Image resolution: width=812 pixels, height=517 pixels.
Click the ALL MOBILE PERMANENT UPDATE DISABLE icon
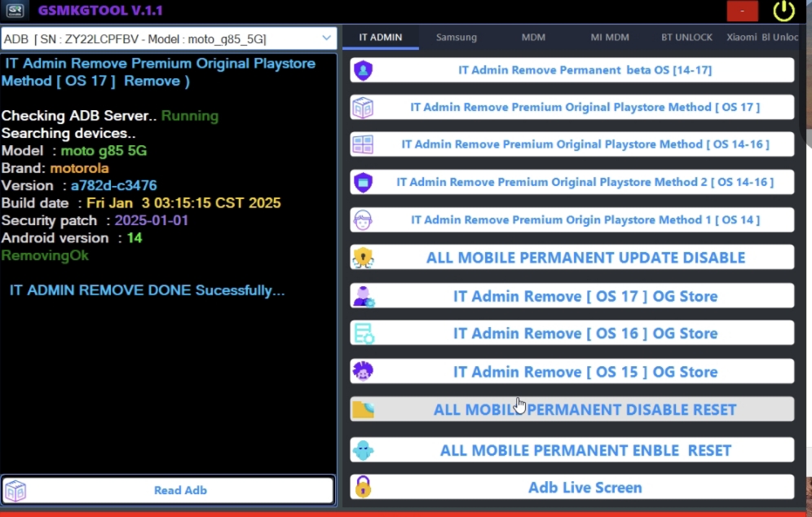[363, 258]
